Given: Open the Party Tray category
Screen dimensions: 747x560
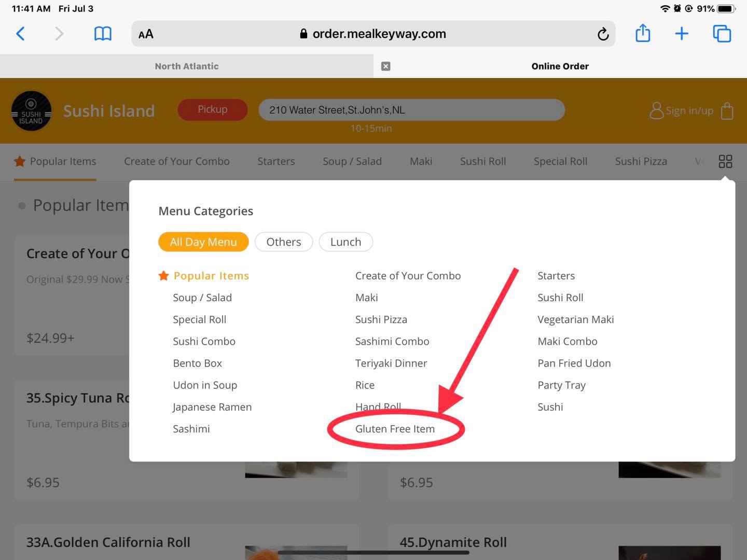Looking at the screenshot, I should pyautogui.click(x=561, y=385).
